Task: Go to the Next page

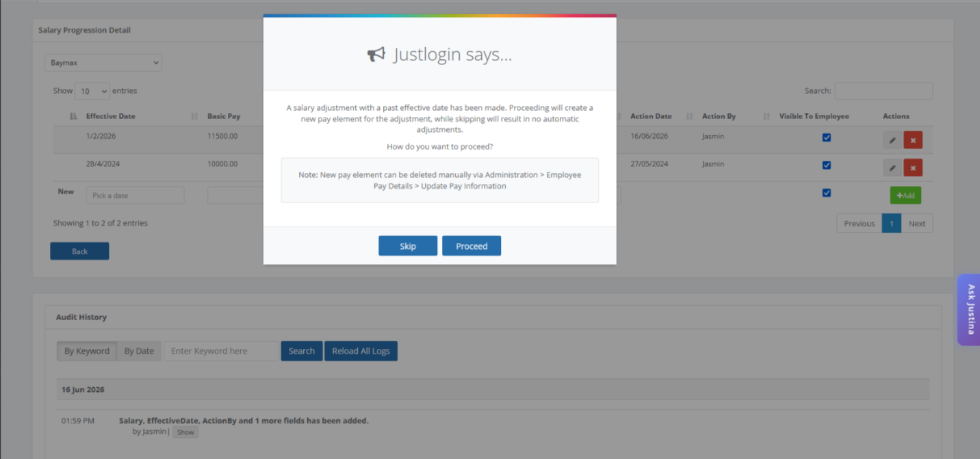Action: point(917,224)
